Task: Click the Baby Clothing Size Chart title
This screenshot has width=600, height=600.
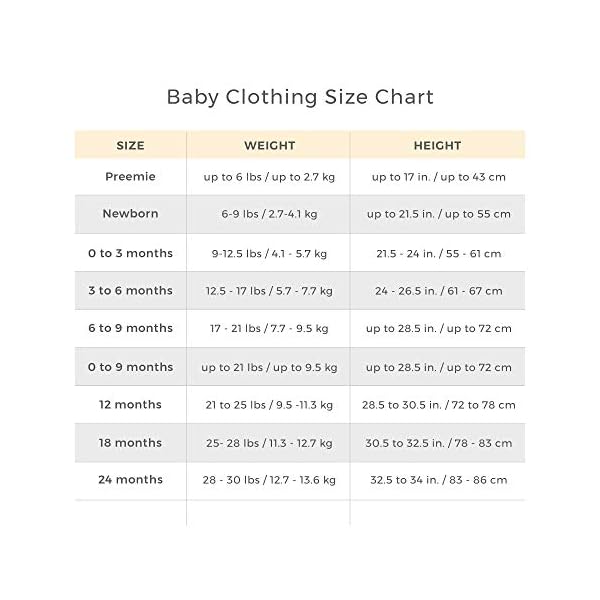Action: point(300,97)
